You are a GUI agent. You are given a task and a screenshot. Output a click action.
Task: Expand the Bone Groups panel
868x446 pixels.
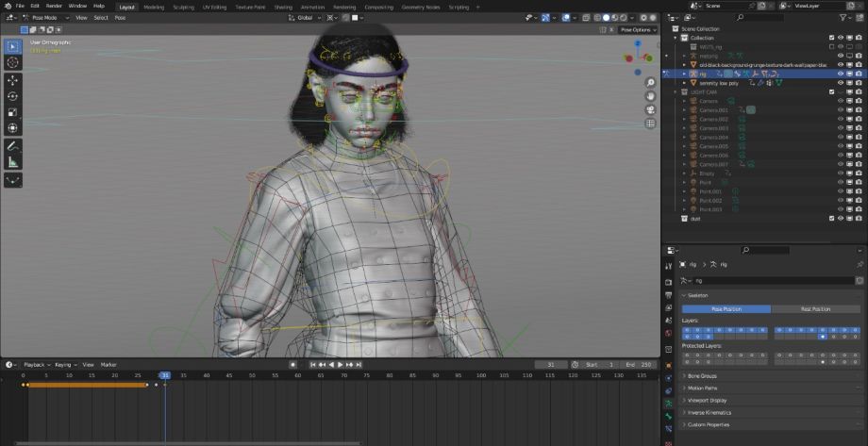click(770, 375)
